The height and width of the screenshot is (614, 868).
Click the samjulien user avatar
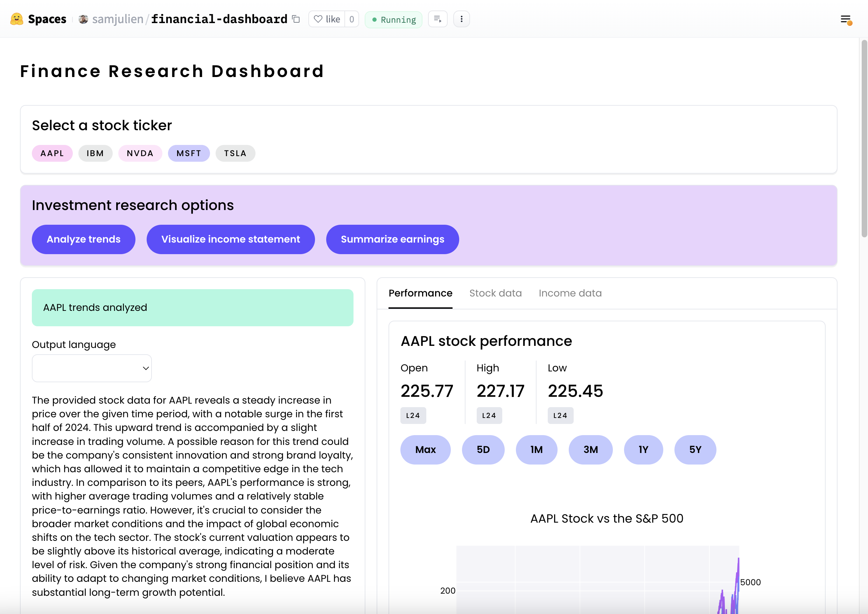tap(83, 19)
